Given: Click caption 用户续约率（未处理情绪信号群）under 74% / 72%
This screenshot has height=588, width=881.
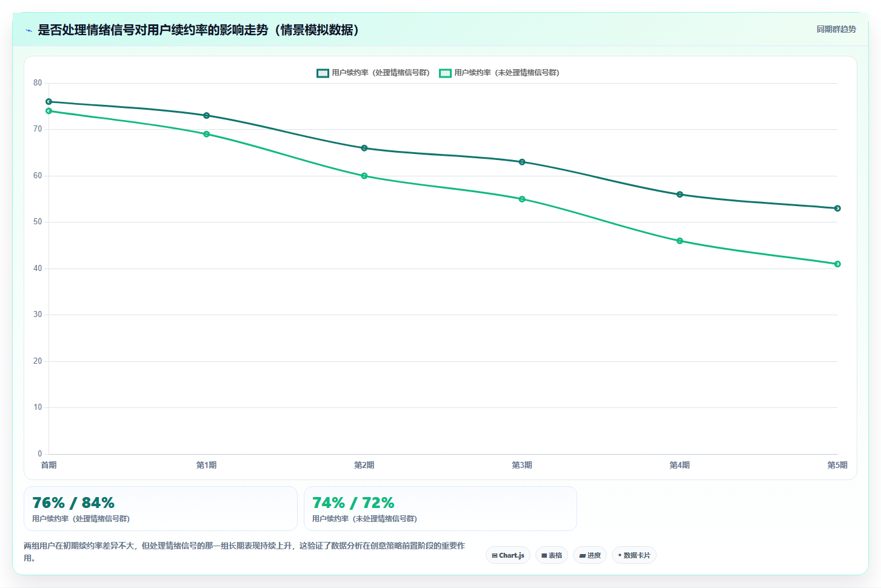Looking at the screenshot, I should pos(364,519).
